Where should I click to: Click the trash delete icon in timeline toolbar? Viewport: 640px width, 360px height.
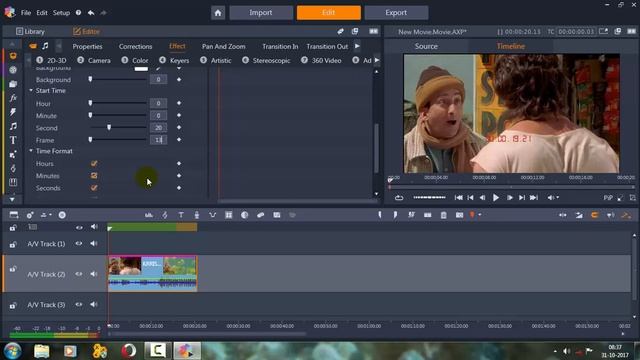pyautogui.click(x=444, y=215)
